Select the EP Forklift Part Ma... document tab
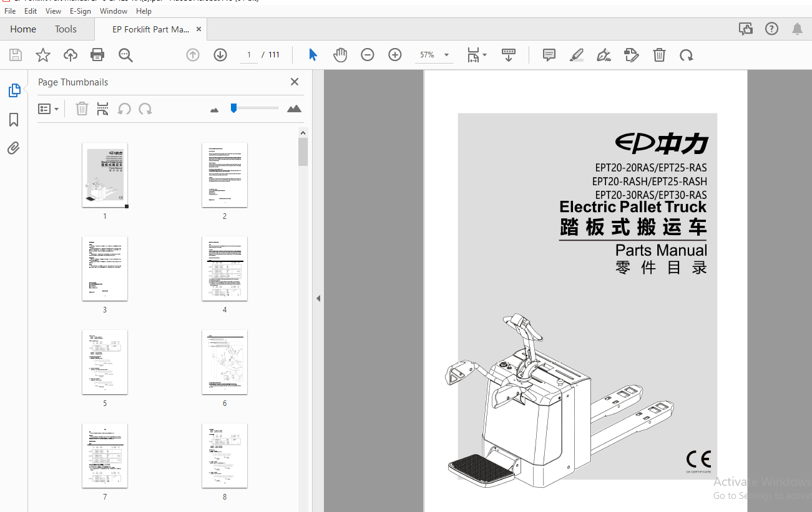This screenshot has height=512, width=812. (x=151, y=29)
